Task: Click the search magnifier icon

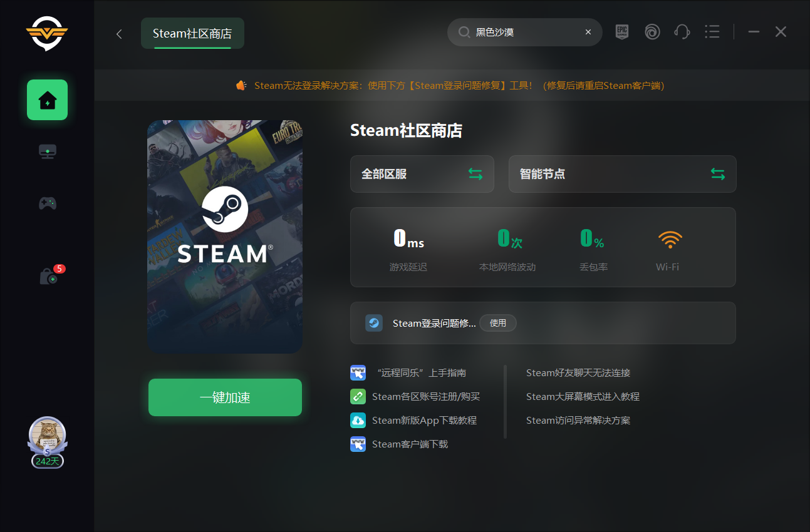Action: point(464,32)
